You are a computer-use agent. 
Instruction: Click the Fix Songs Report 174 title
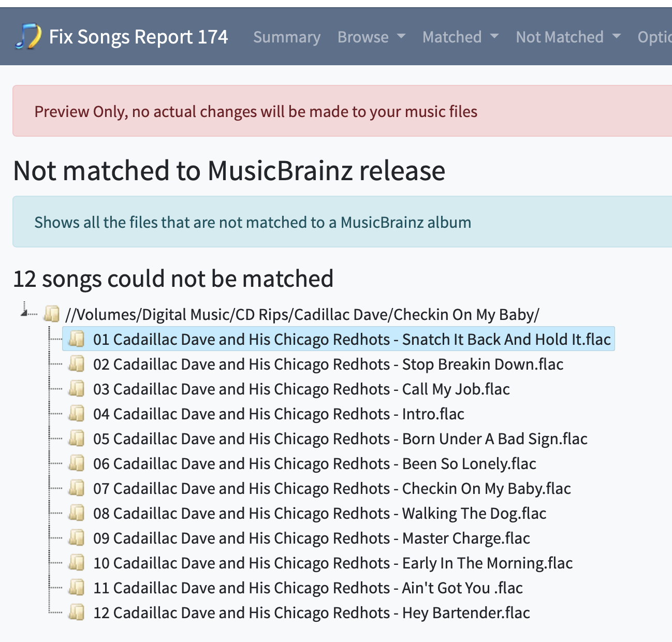click(138, 37)
